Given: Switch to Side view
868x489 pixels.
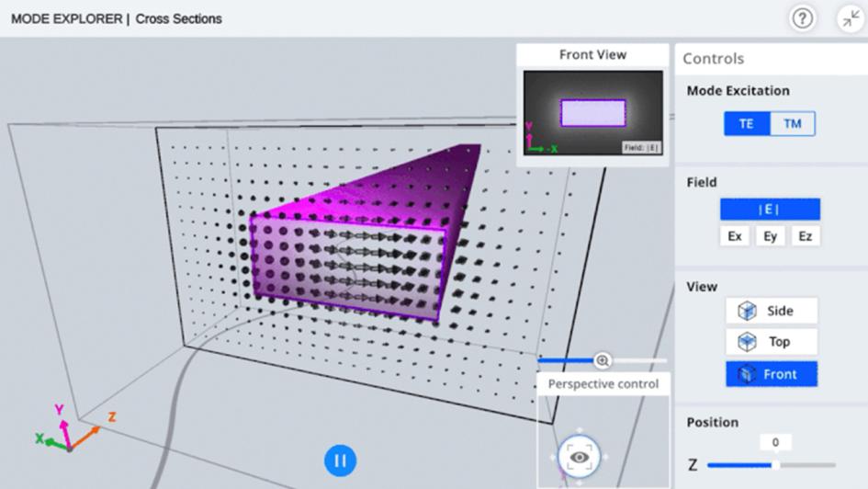Looking at the screenshot, I should (x=772, y=311).
